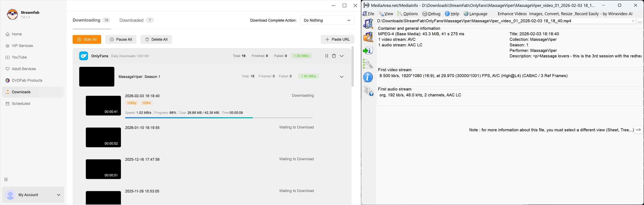Collapse the MassageViper Season 1 list
This screenshot has width=644, height=205.
(x=341, y=77)
